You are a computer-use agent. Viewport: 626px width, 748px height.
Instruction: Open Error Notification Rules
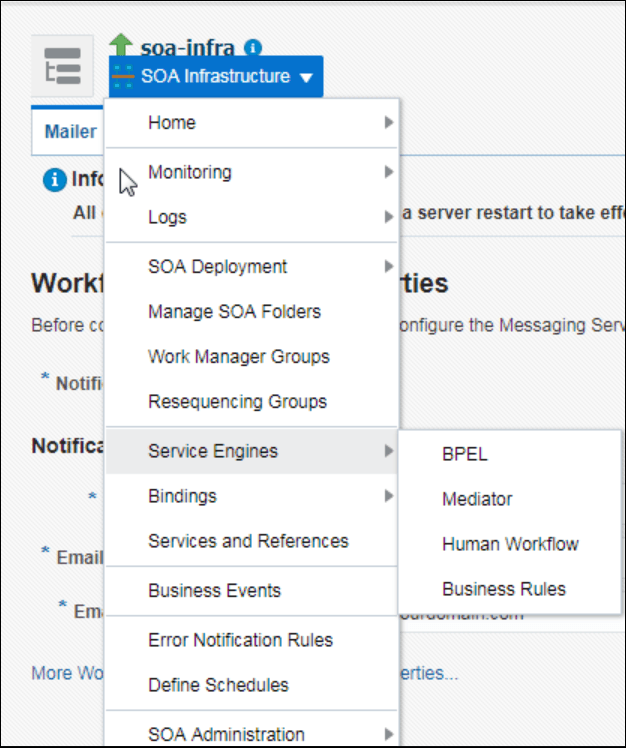[x=251, y=640]
